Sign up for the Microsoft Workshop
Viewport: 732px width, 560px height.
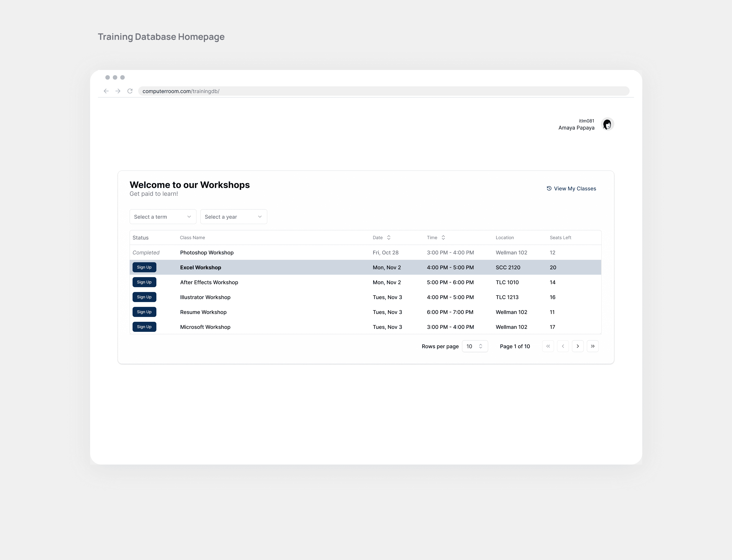click(144, 327)
